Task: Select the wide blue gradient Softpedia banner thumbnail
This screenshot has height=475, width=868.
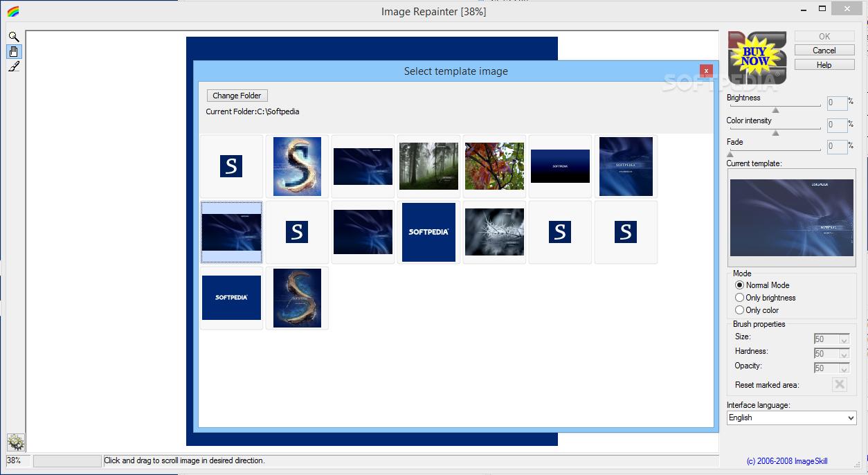Action: coord(560,166)
